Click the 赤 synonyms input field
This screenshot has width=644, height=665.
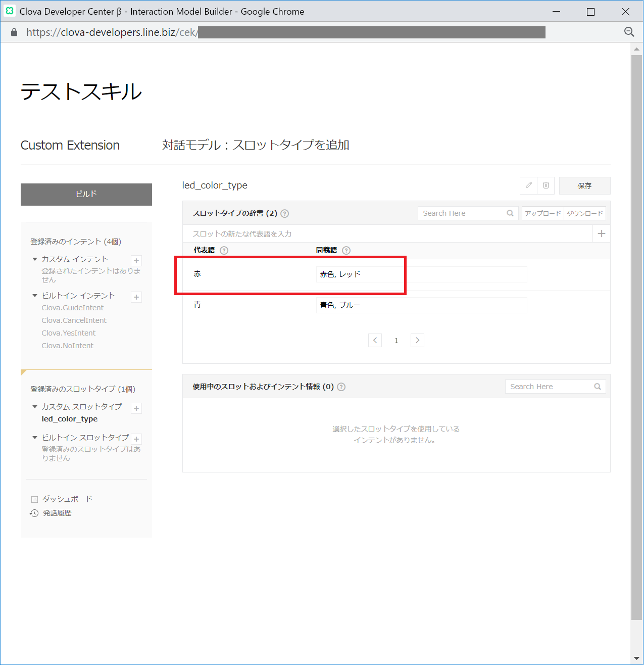click(x=421, y=274)
